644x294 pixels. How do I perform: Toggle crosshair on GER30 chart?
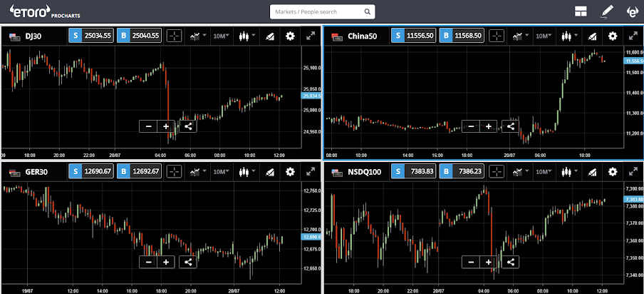(174, 171)
